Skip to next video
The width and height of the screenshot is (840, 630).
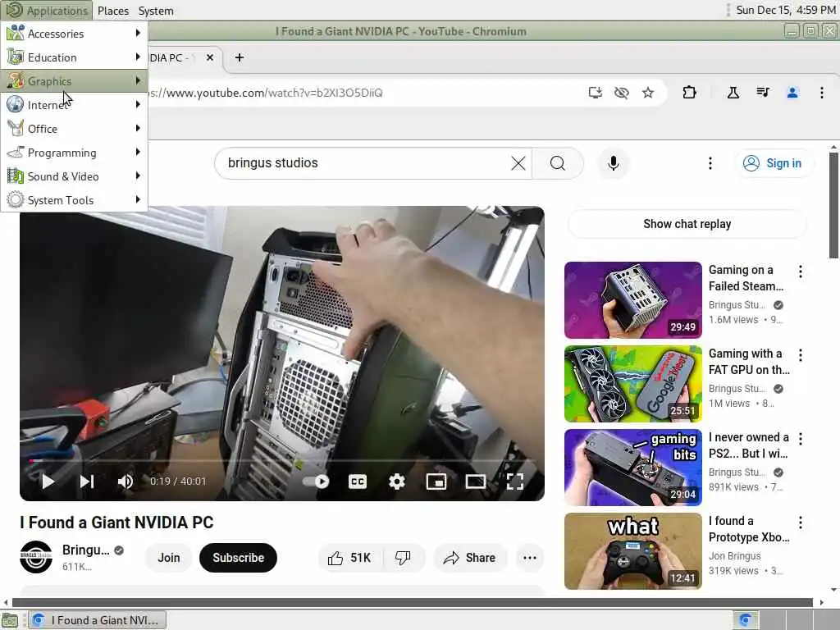tap(87, 482)
